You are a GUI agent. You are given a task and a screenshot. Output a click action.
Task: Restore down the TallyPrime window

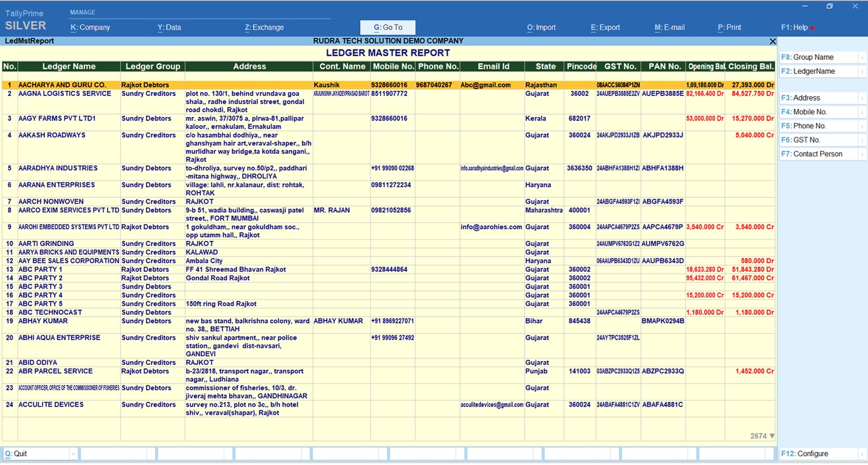pyautogui.click(x=830, y=6)
